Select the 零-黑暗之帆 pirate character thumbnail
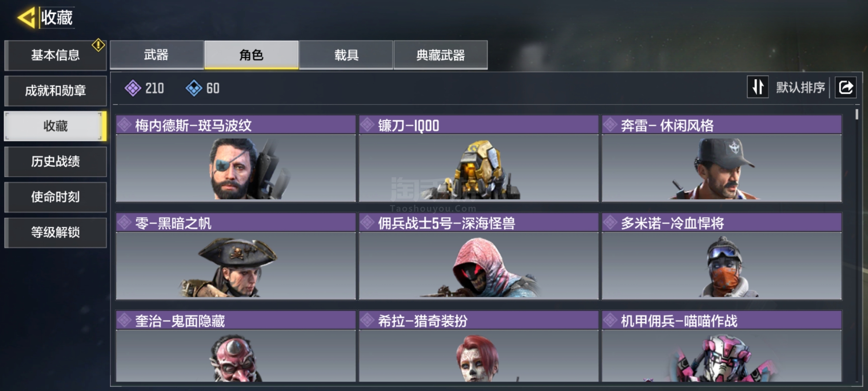 (236, 265)
